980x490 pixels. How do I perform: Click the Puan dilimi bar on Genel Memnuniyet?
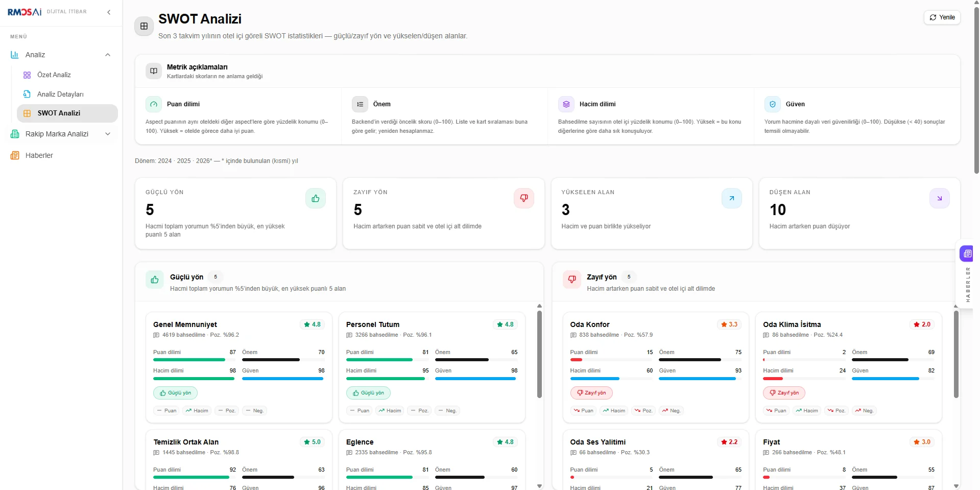pos(194,360)
